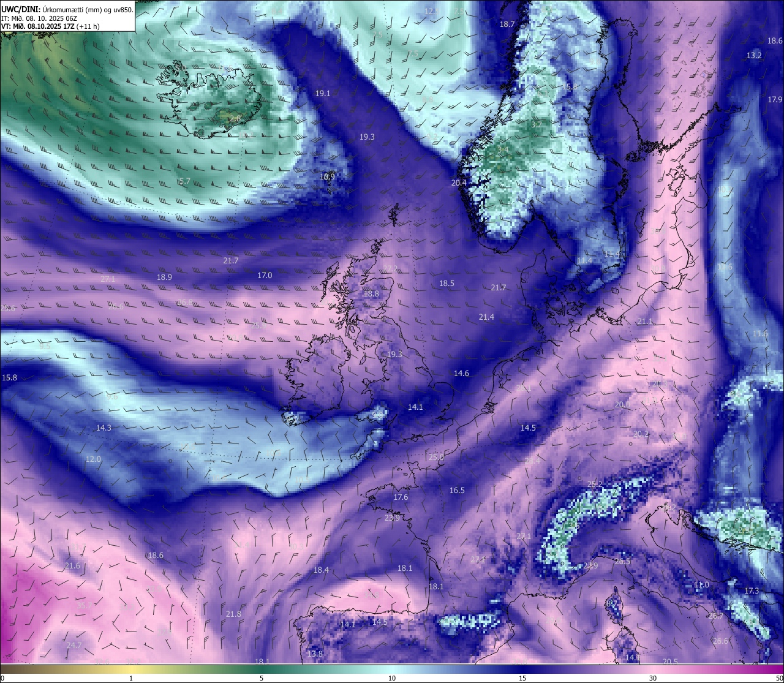This screenshot has height=683, width=784.
Task: Click the "5.7" value south of Iceland
Action: click(184, 182)
